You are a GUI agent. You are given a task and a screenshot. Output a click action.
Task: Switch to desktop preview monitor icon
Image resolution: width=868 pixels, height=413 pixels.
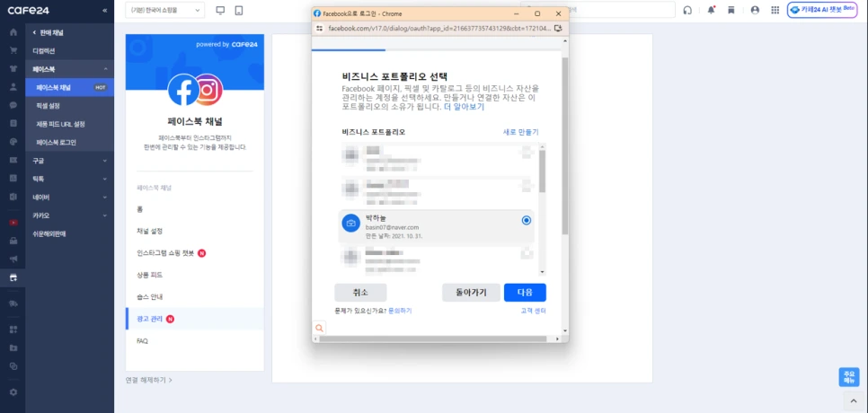[220, 11]
